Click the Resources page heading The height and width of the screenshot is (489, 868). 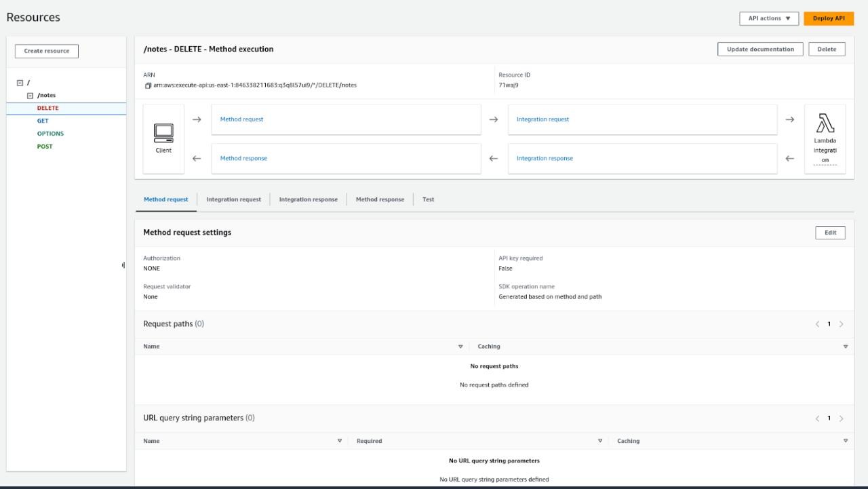[33, 18]
